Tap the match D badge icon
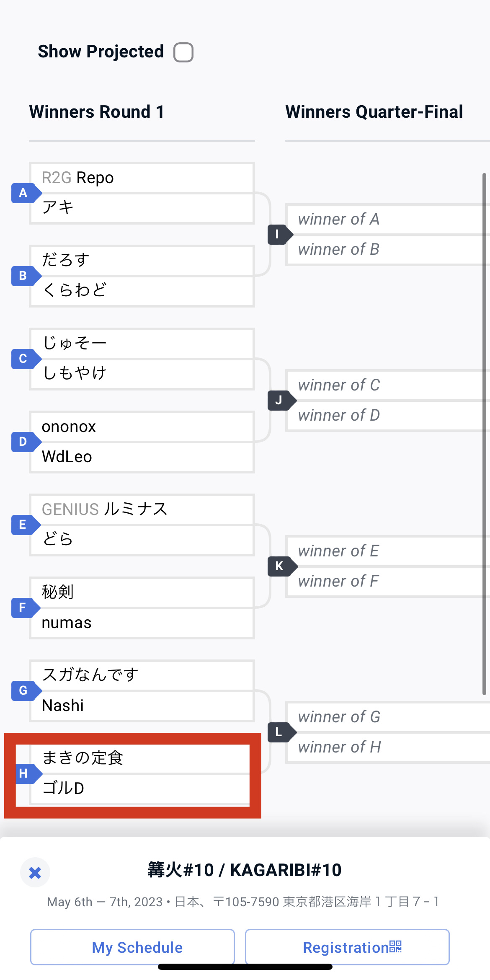The image size is (490, 980). [24, 442]
